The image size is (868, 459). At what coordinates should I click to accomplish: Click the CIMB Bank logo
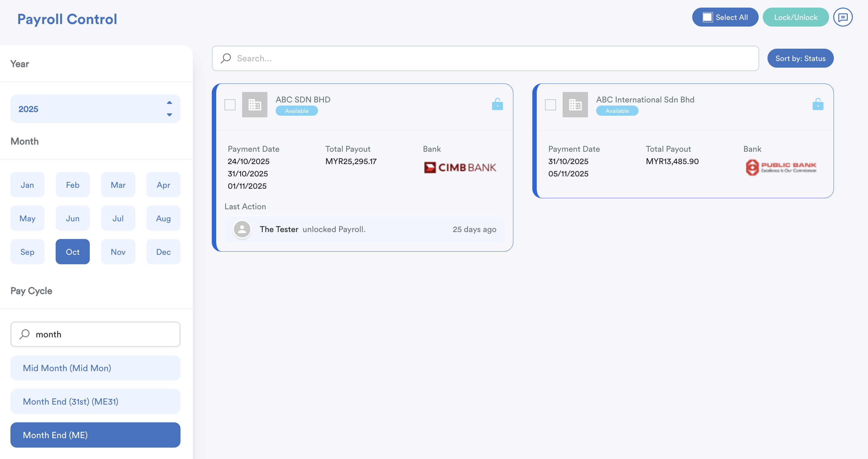coord(460,168)
